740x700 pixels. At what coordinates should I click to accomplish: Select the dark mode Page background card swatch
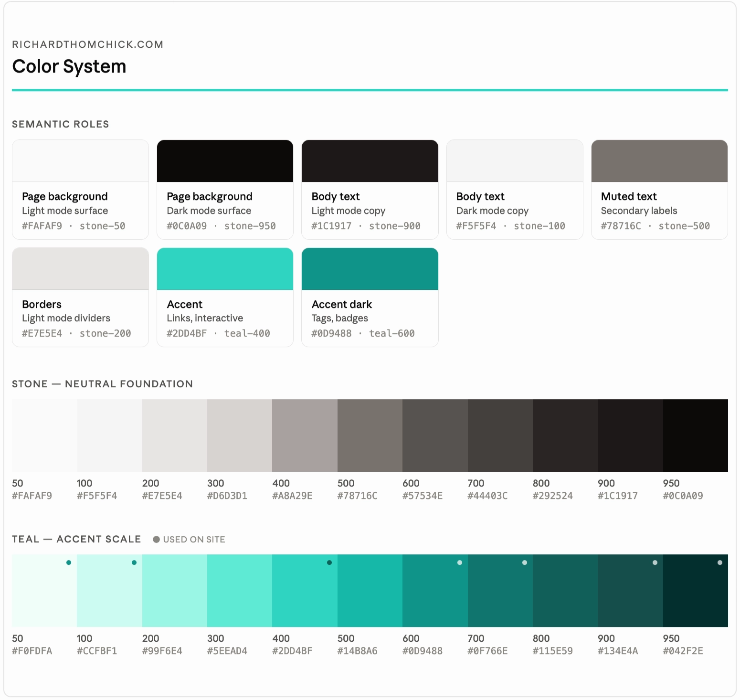(225, 161)
